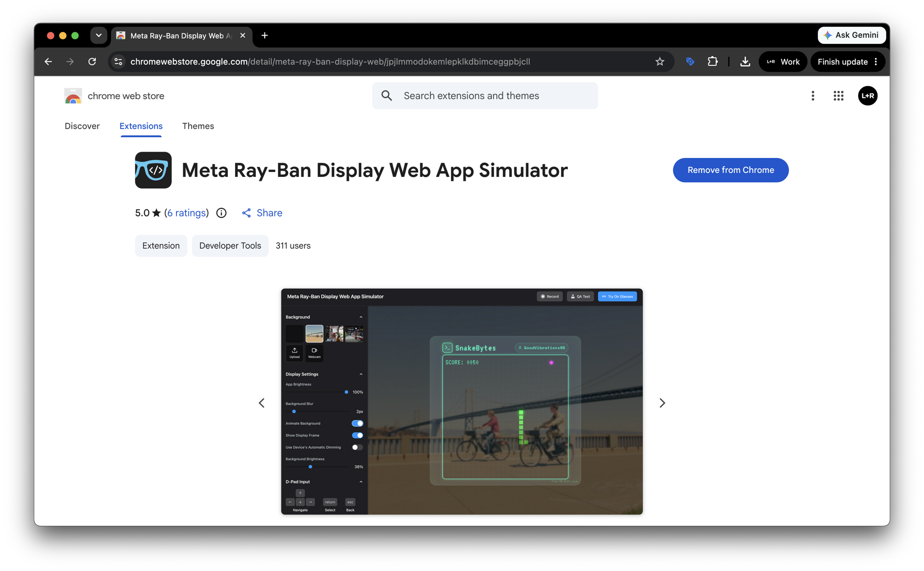Open the Google apps grid
The image size is (924, 571).
[x=838, y=96]
